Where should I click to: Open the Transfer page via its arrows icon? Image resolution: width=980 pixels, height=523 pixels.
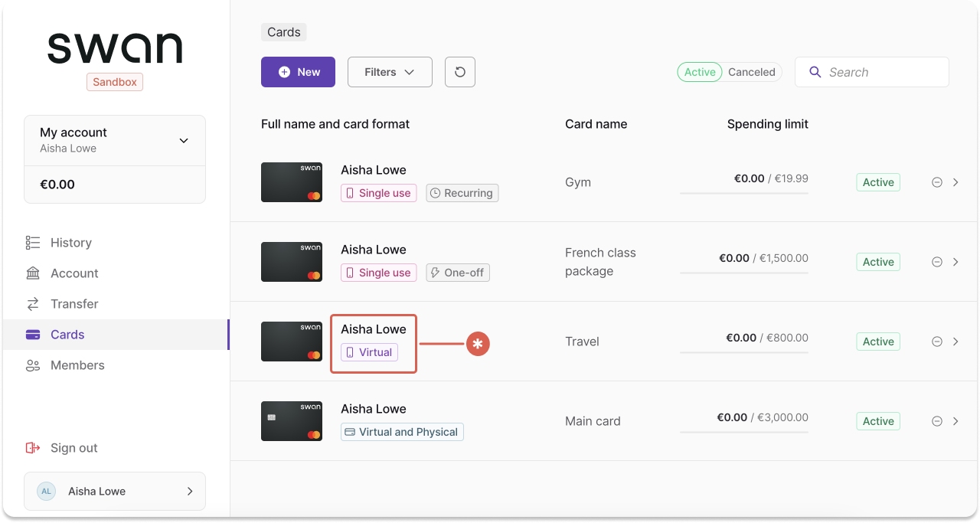coord(32,304)
